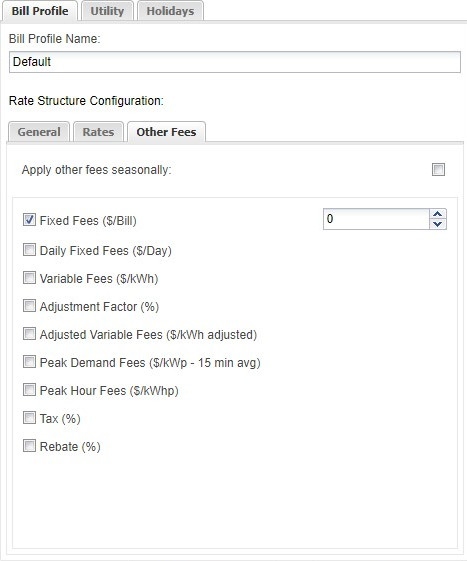Click the Bill Profile Name text field
Screen dimensions: 467x561
[235, 62]
